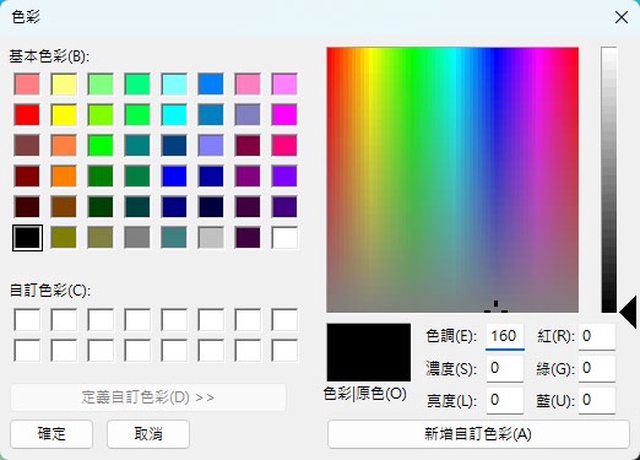Select the pure red basic color swatch
640x460 pixels.
click(27, 115)
